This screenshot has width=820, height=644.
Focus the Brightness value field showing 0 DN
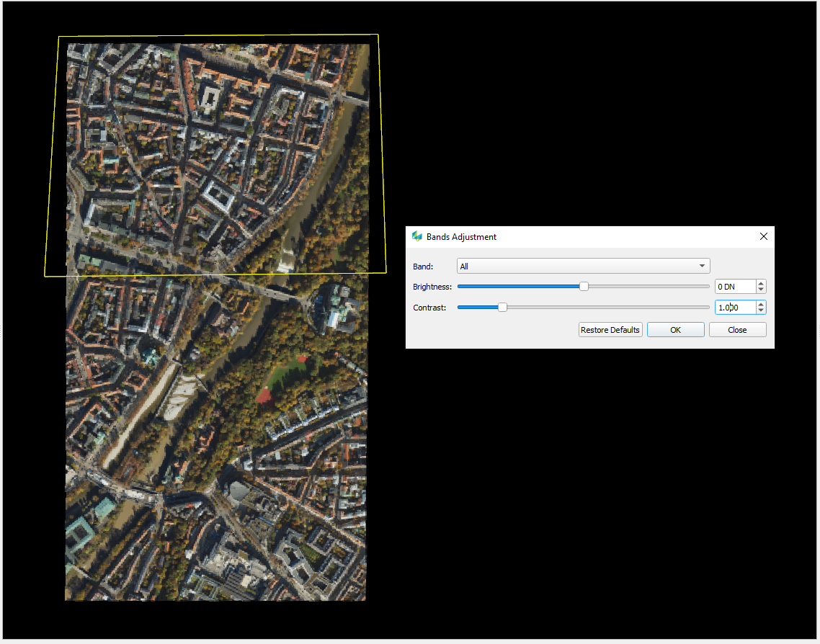pos(735,287)
